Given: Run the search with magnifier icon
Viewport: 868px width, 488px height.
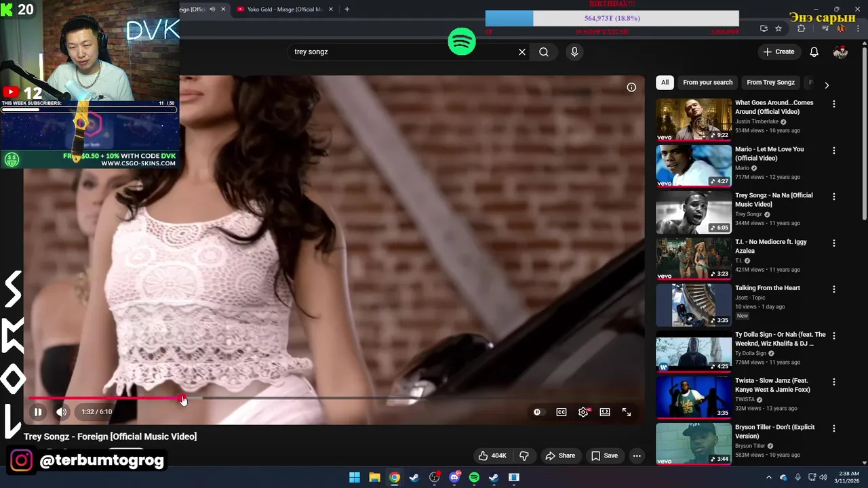Looking at the screenshot, I should tap(544, 52).
